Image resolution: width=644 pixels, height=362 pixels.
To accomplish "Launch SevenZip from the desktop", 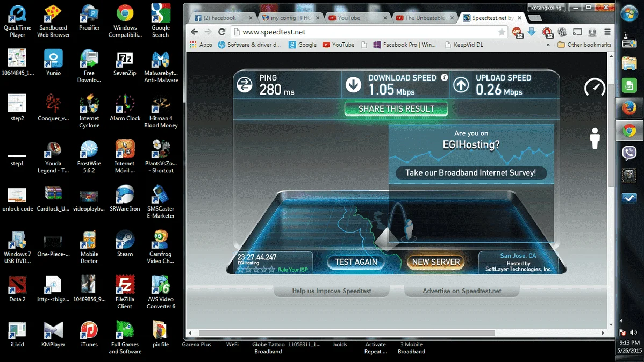I will pyautogui.click(x=125, y=63).
